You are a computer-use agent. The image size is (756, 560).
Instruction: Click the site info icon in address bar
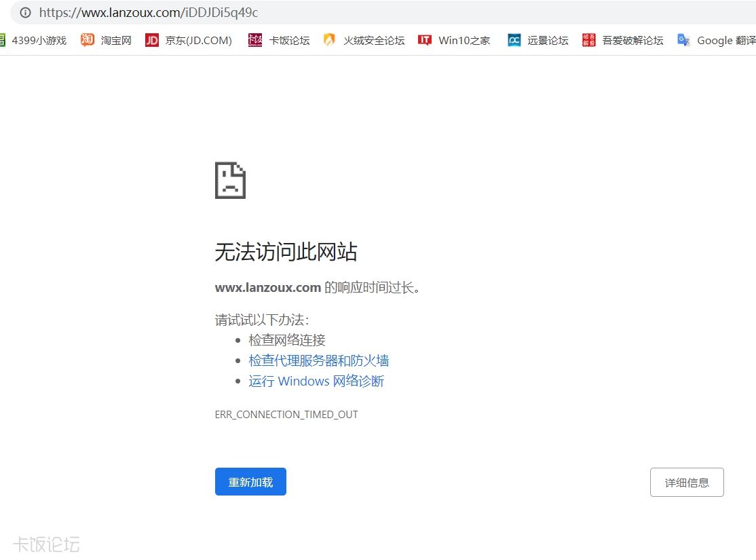click(x=26, y=13)
